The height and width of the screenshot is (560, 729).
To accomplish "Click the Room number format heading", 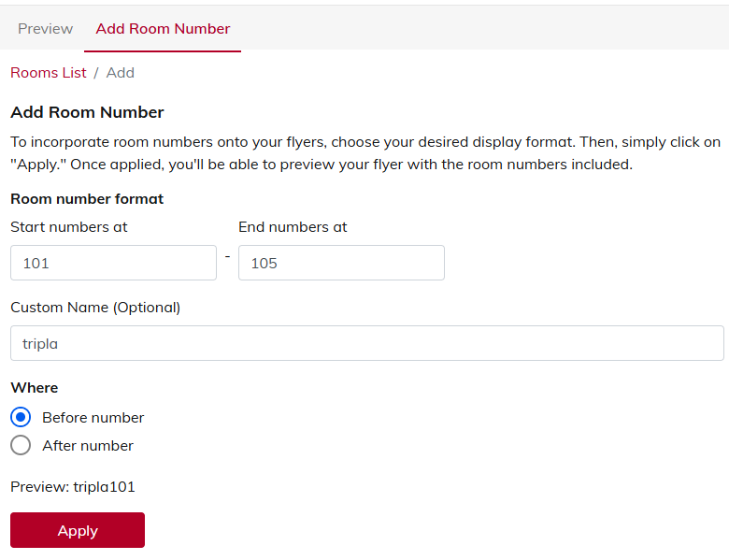I will [87, 199].
